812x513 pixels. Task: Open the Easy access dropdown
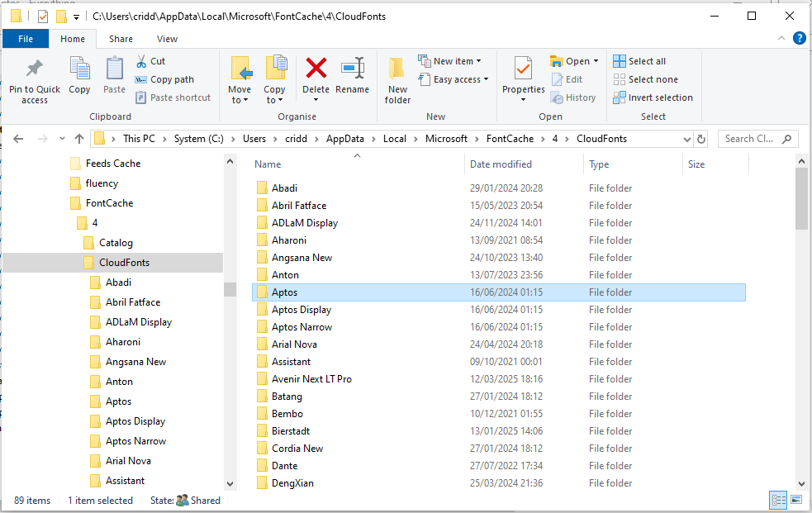click(x=486, y=79)
